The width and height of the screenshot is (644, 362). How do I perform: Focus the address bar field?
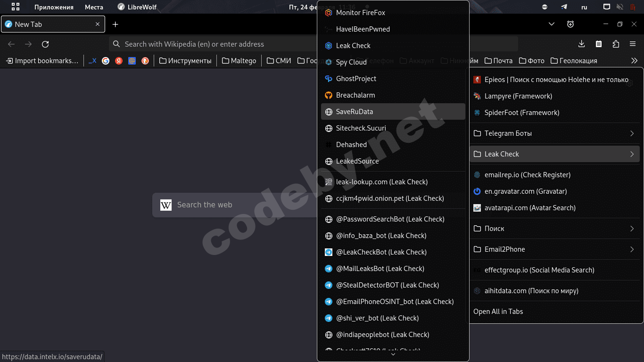(314, 44)
